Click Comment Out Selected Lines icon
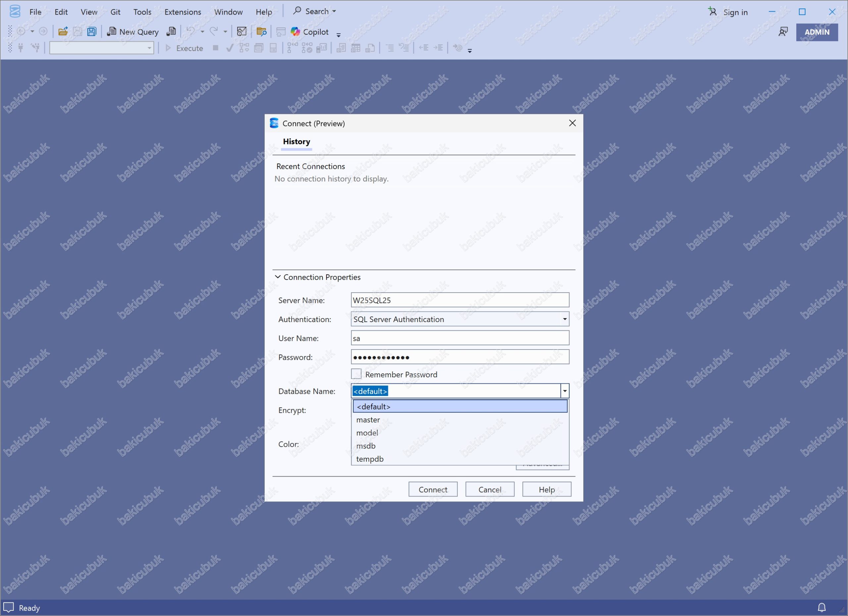 coord(390,48)
